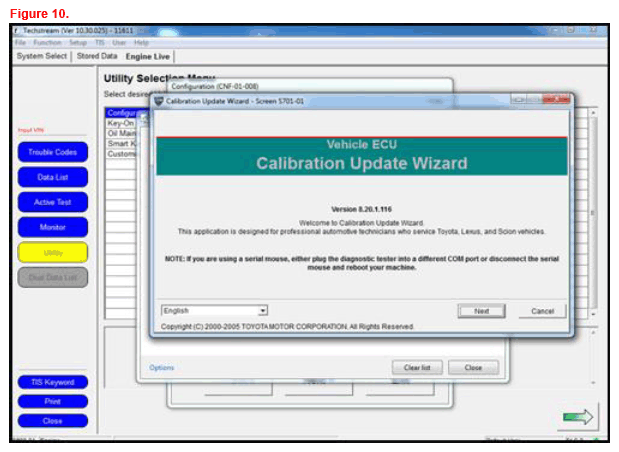
Task: Switch to the Stored Data tab
Action: click(x=97, y=56)
